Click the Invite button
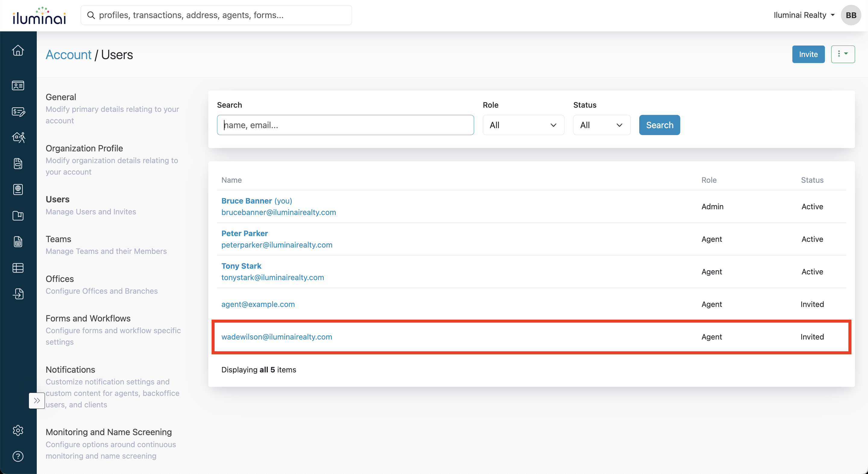Screen dimensions: 868x474 point(808,54)
